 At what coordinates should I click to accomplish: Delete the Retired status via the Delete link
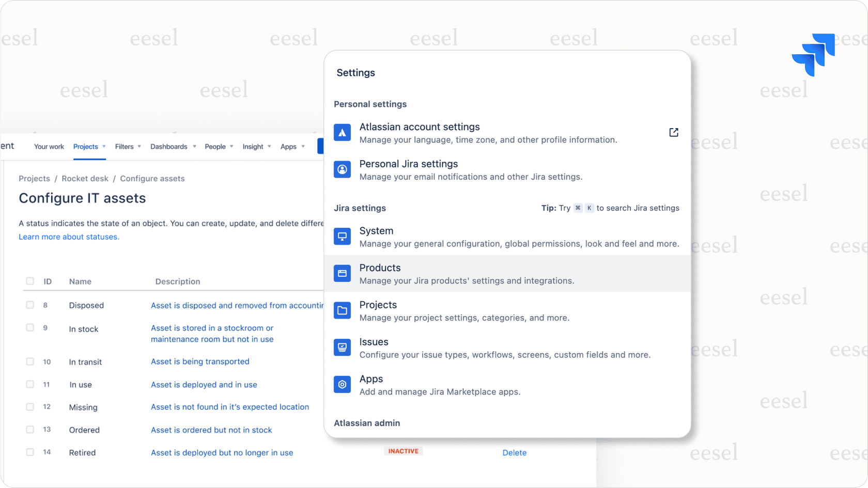pyautogui.click(x=514, y=452)
